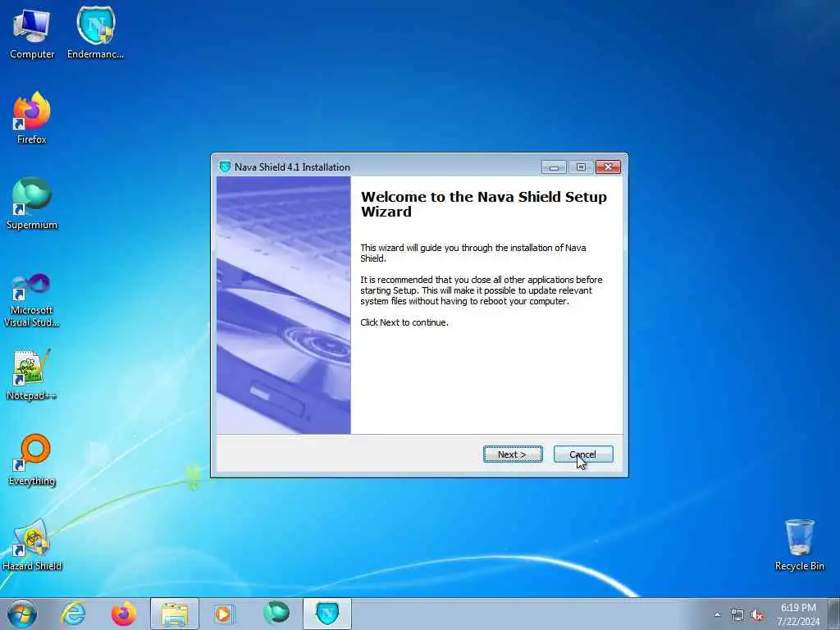Select the Firefox desktop shortcut
The height and width of the screenshot is (630, 840).
[x=32, y=118]
